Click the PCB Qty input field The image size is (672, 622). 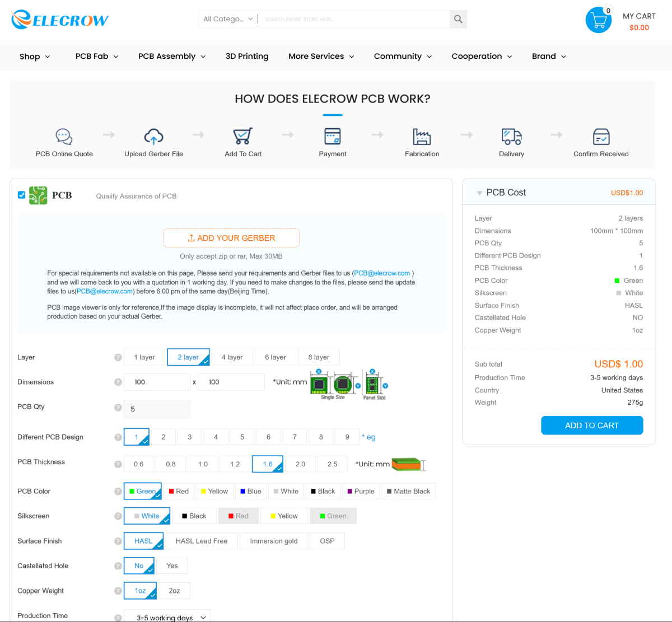coord(157,409)
